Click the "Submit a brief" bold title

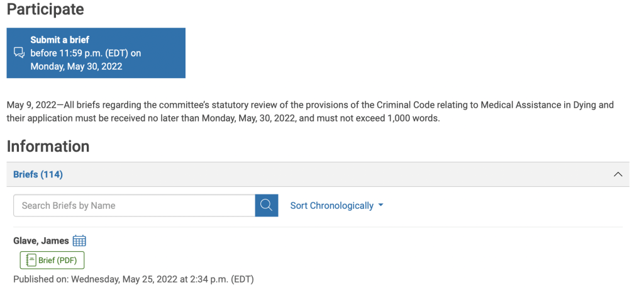[60, 40]
